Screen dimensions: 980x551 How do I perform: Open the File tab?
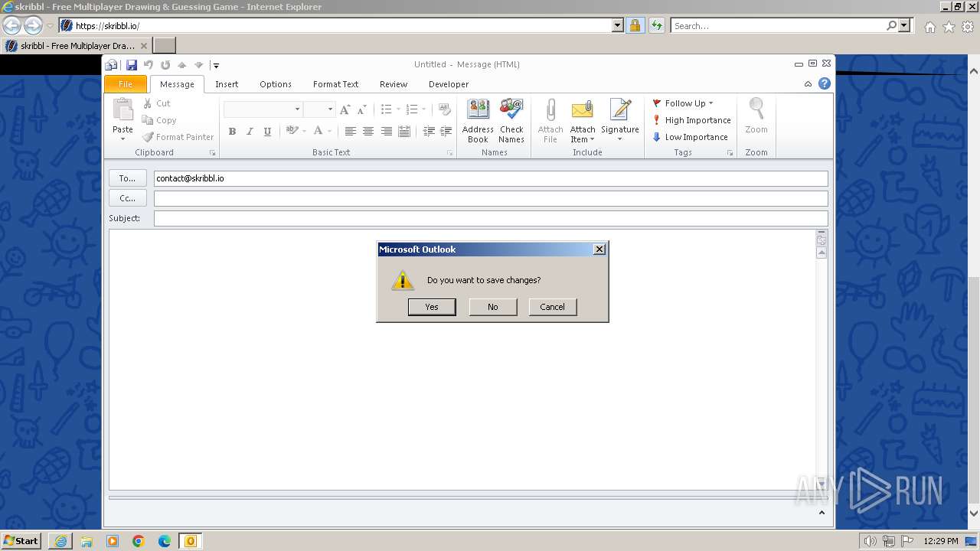(126, 84)
